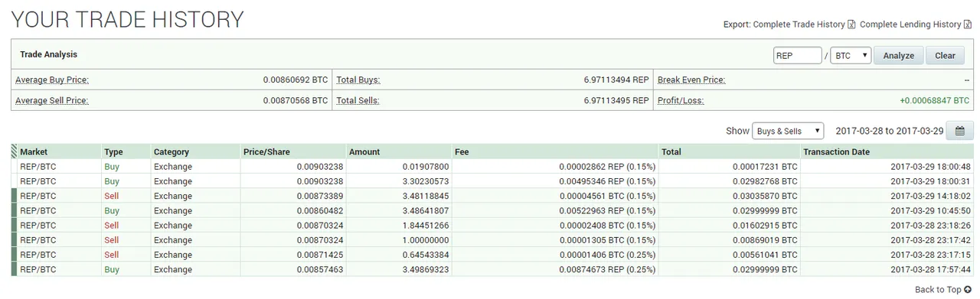Click transaction date 2017-03-28 17:57:44
Viewport: 980px width, 299px height.
tap(930, 269)
